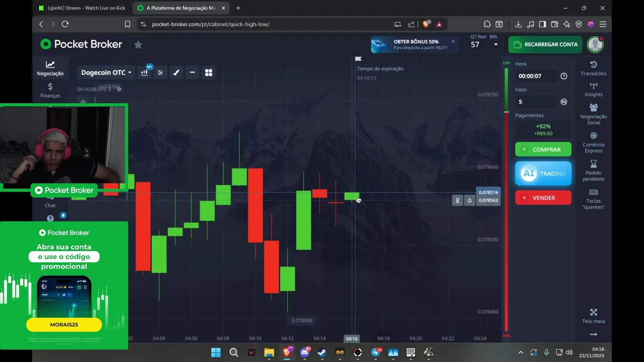Viewport: 644px width, 362px height.
Task: Click the Pocket Broker logo
Action: [81, 44]
